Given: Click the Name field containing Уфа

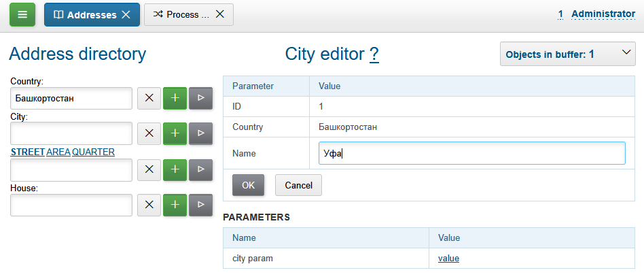Looking at the screenshot, I should click(471, 153).
